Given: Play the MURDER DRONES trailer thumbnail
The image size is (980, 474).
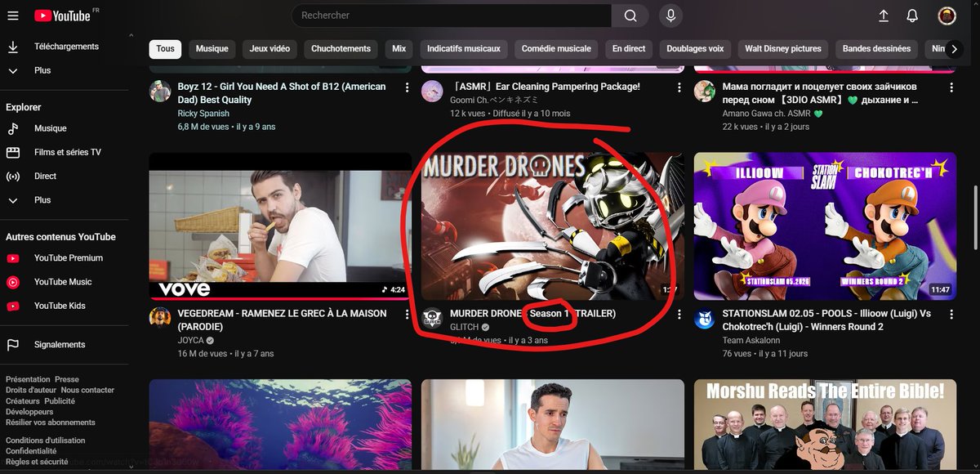Looking at the screenshot, I should tap(553, 226).
